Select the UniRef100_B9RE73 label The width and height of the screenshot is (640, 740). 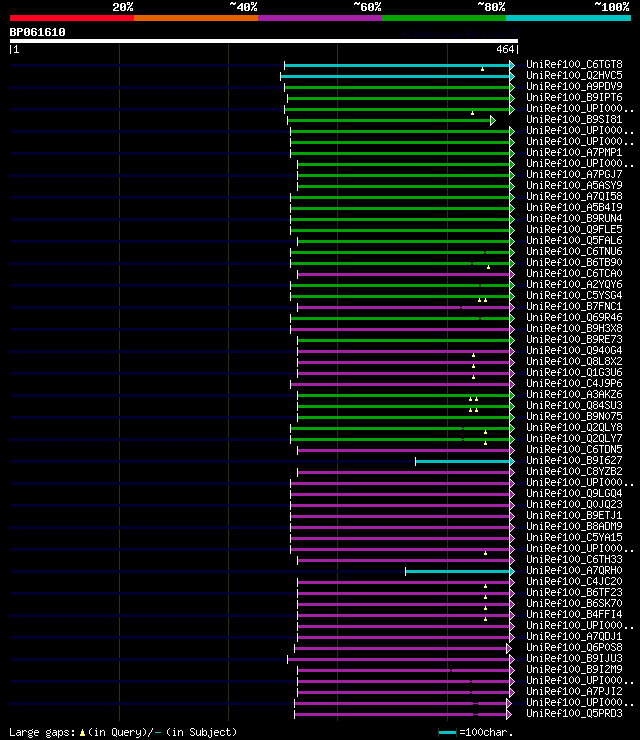coord(574,340)
